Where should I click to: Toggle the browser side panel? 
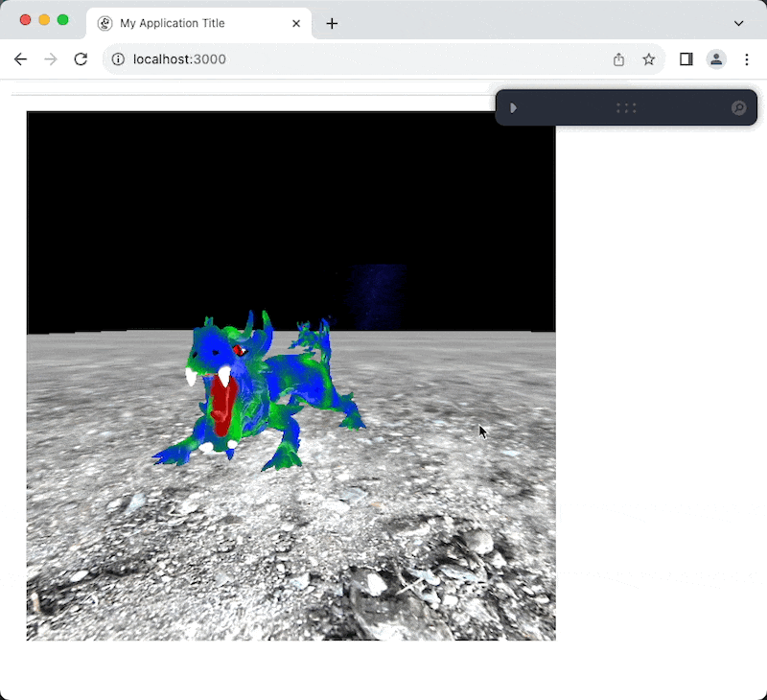pos(686,59)
